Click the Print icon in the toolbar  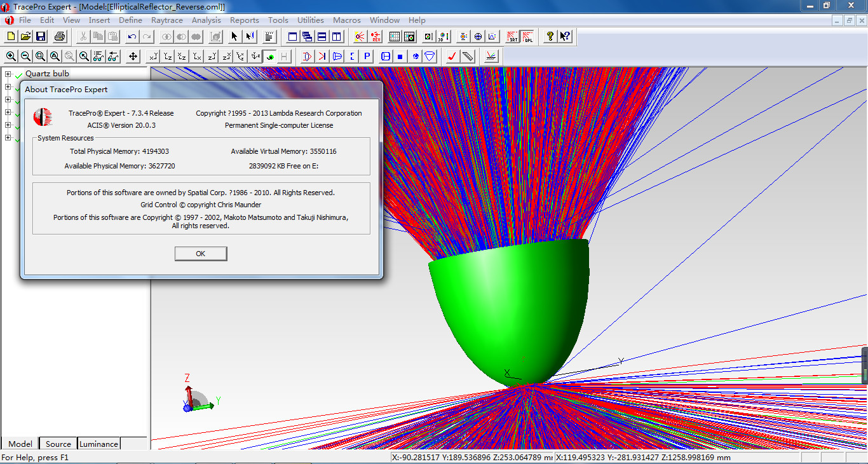(60, 36)
